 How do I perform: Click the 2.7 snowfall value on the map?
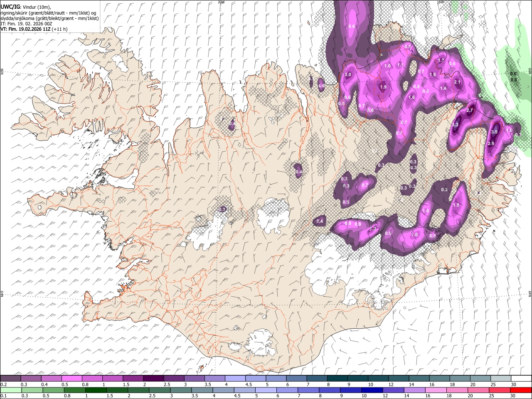point(470,111)
